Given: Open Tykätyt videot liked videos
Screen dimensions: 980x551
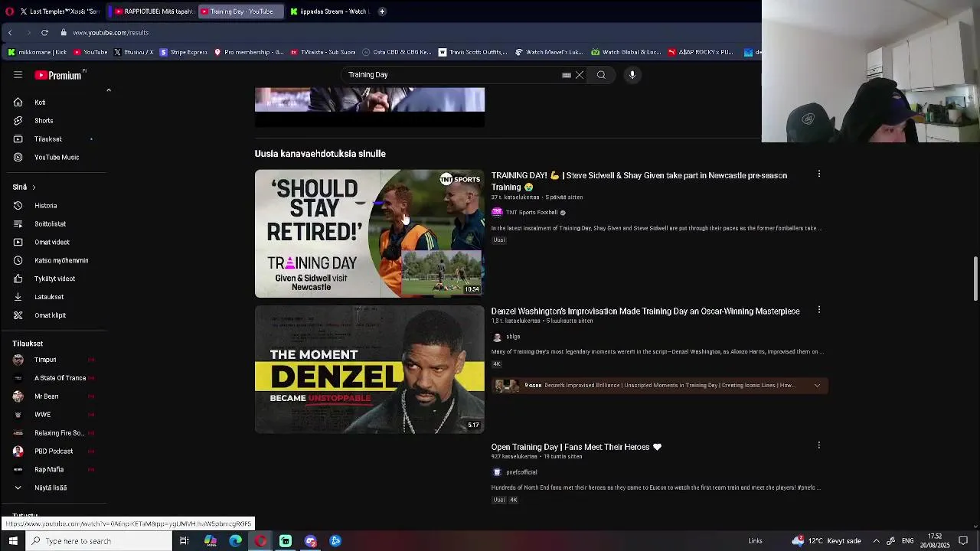Looking at the screenshot, I should coord(54,279).
